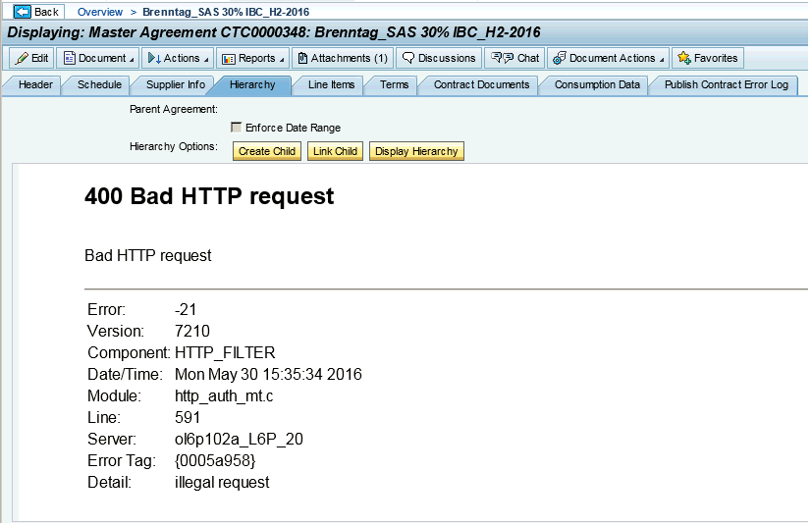Screen dimensions: 812x525
Task: Select the Hierarchy tab
Action: point(252,85)
